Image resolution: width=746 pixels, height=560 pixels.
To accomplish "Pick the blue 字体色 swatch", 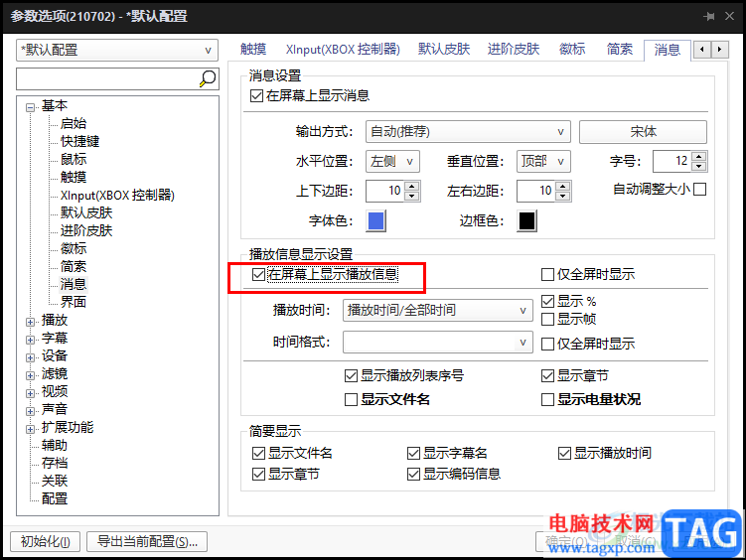I will pyautogui.click(x=375, y=221).
